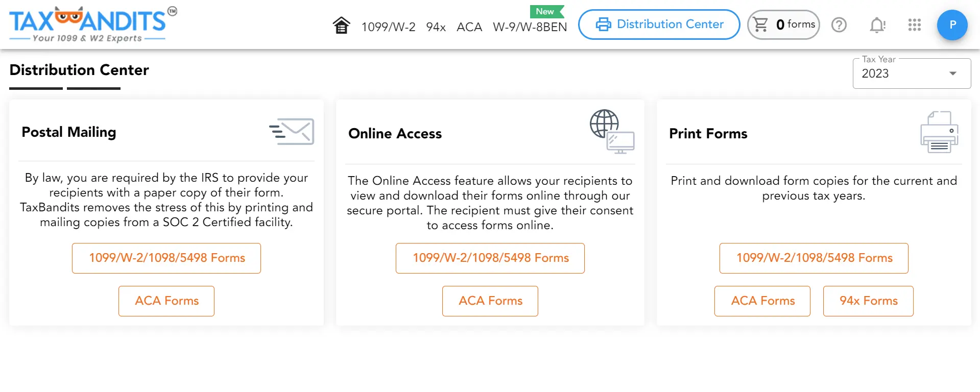This screenshot has width=980, height=392.
Task: Select the 1099/W-2 menu item
Action: click(x=389, y=27)
